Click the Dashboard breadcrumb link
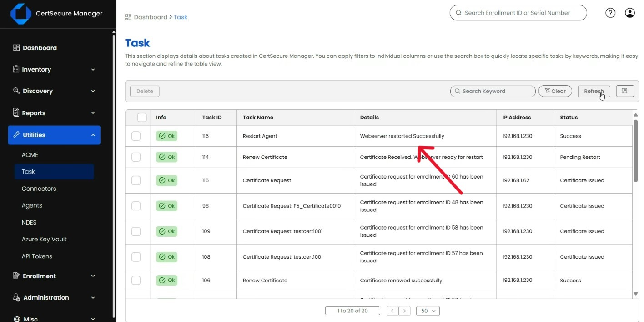The width and height of the screenshot is (644, 322). click(151, 17)
